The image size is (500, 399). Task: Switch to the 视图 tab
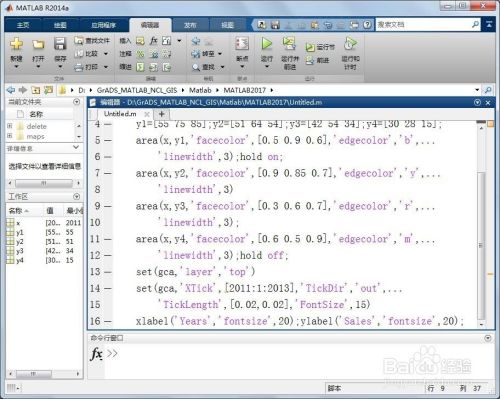click(227, 25)
